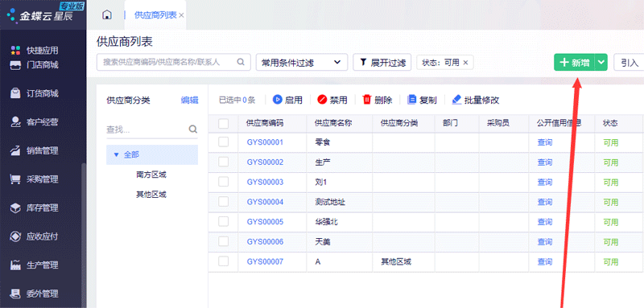Open supplier GYS00004 link
644x308 pixels.
[265, 202]
